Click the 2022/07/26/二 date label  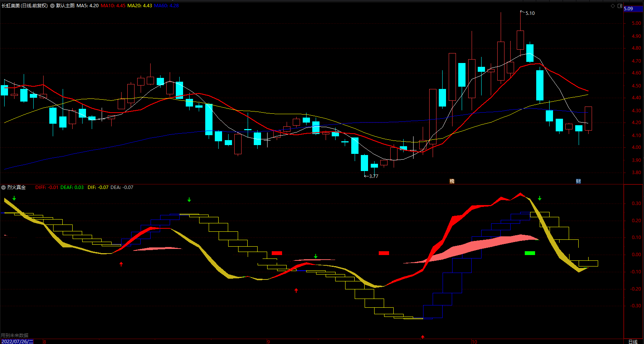(18, 341)
